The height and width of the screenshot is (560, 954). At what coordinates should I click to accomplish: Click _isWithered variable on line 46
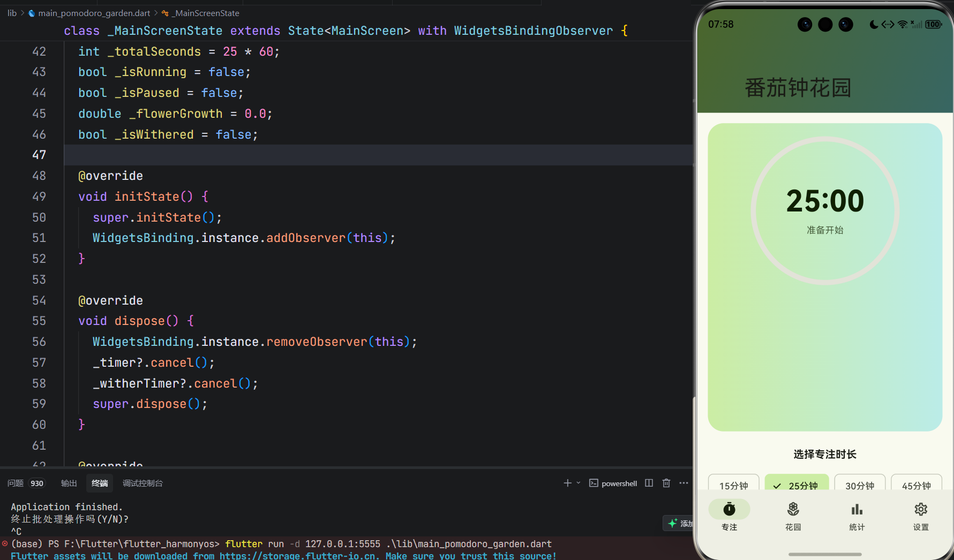154,134
